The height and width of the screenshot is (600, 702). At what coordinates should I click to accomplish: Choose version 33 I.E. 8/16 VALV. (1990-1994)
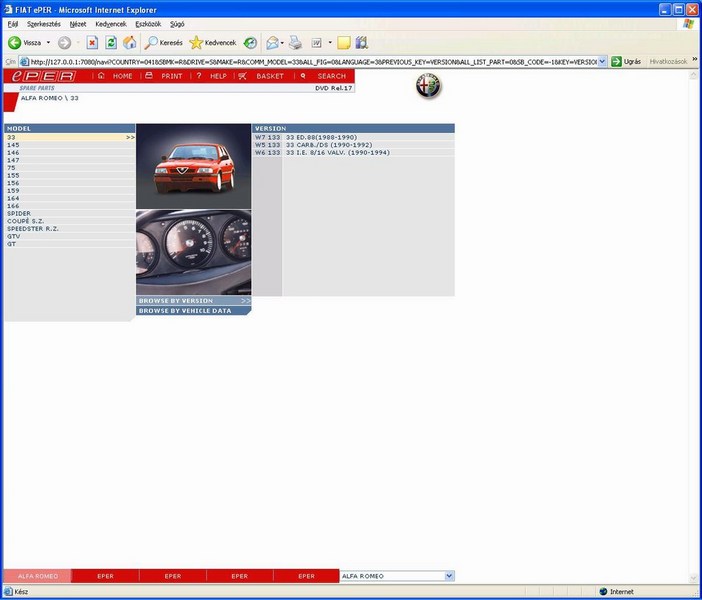[x=353, y=153]
